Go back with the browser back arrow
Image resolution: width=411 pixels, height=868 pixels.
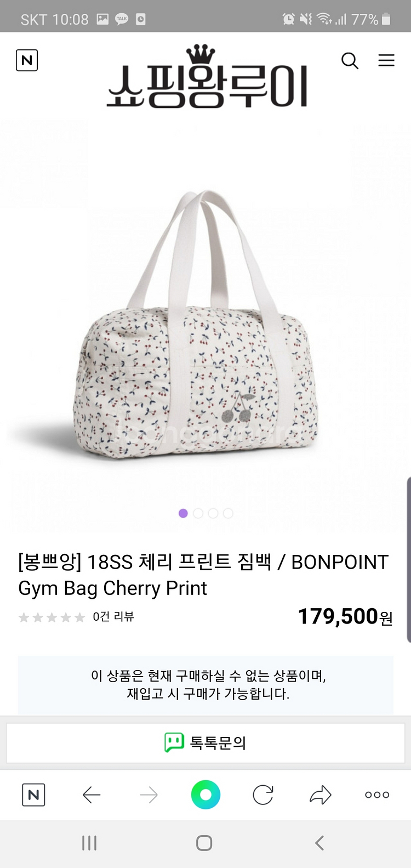[92, 795]
